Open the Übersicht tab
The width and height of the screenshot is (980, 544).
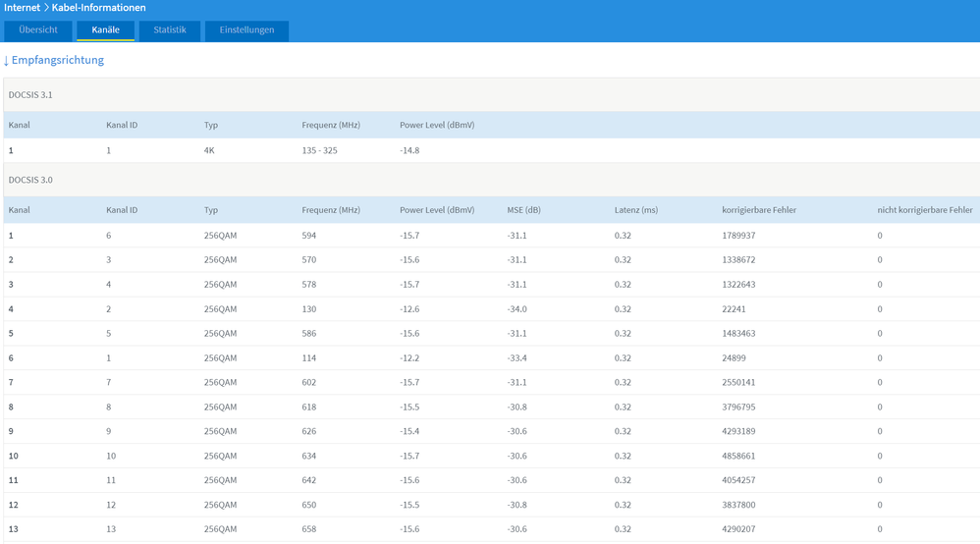point(38,30)
